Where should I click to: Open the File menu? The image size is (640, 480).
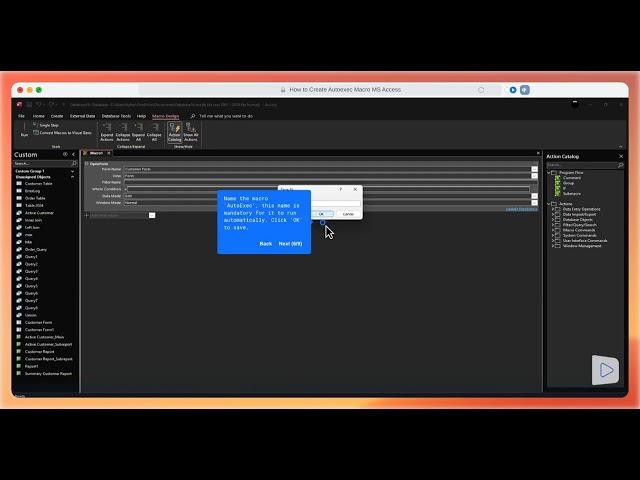point(21,116)
